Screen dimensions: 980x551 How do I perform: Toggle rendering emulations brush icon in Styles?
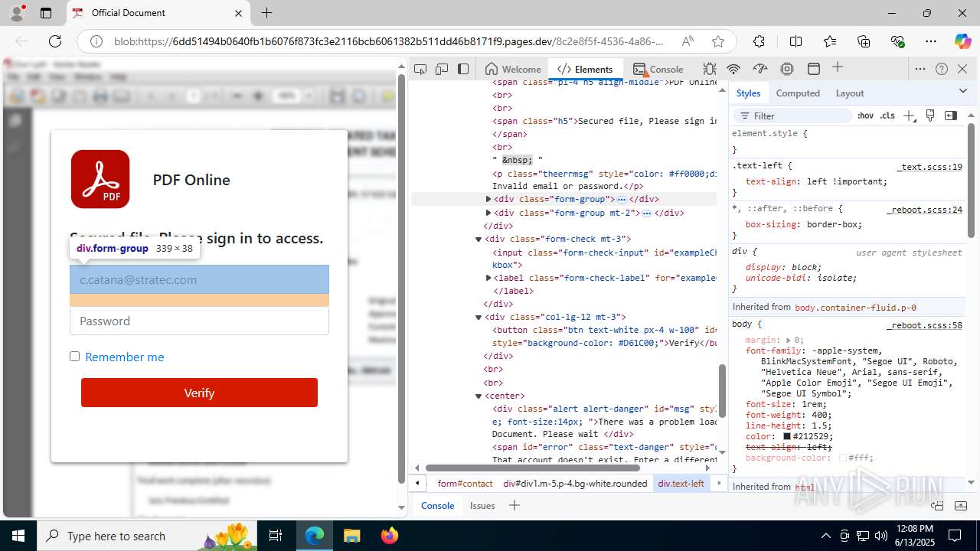click(x=930, y=116)
